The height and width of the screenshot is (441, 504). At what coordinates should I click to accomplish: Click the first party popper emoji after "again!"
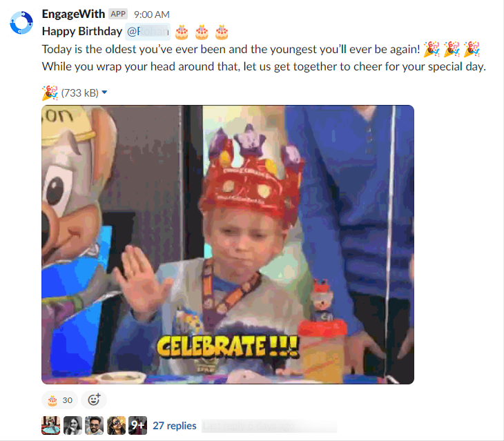pos(432,50)
